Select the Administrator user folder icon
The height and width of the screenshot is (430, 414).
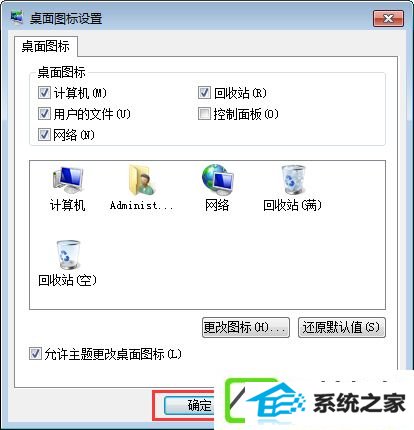pyautogui.click(x=142, y=180)
